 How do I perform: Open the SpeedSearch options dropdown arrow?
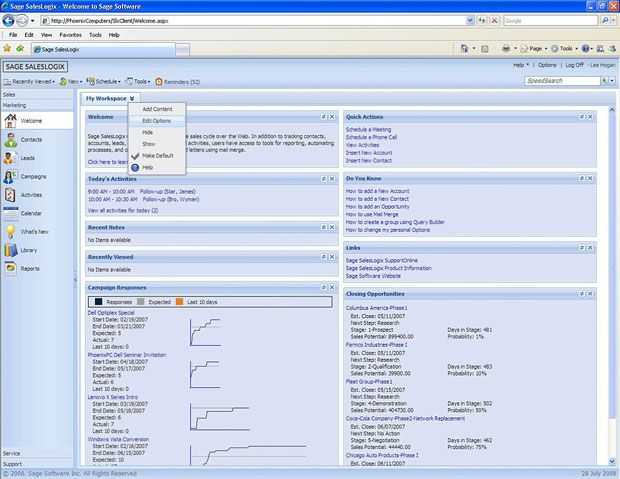click(x=612, y=81)
